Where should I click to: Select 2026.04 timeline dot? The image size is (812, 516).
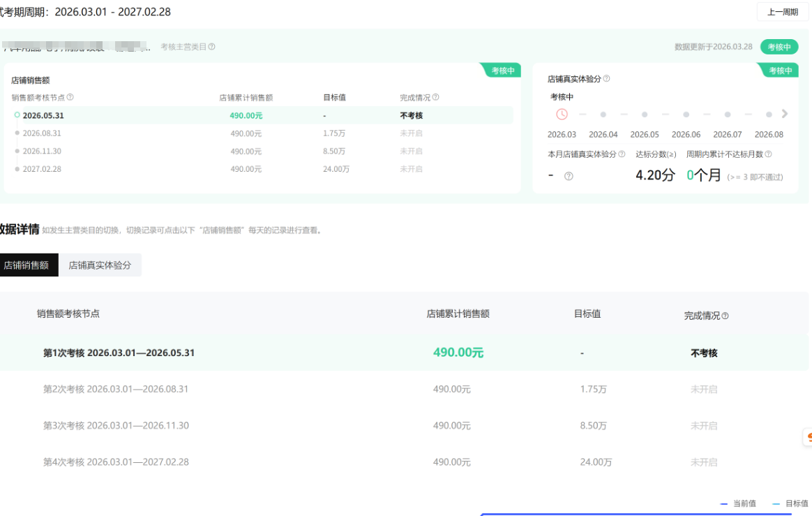603,114
